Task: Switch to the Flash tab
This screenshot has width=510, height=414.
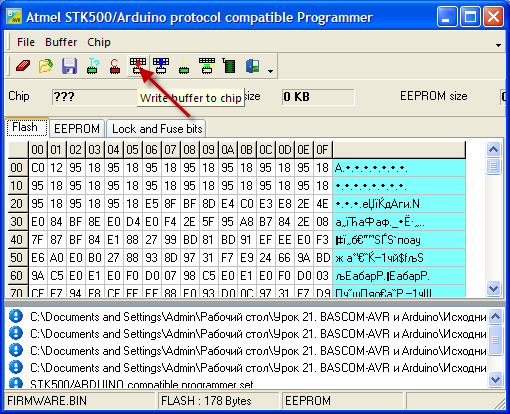Action: [x=27, y=127]
